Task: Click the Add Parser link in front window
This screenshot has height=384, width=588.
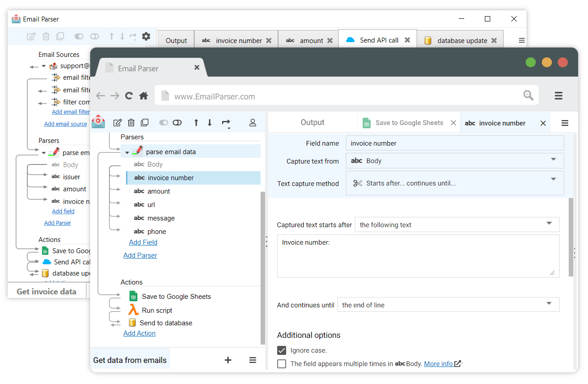Action: [x=140, y=255]
